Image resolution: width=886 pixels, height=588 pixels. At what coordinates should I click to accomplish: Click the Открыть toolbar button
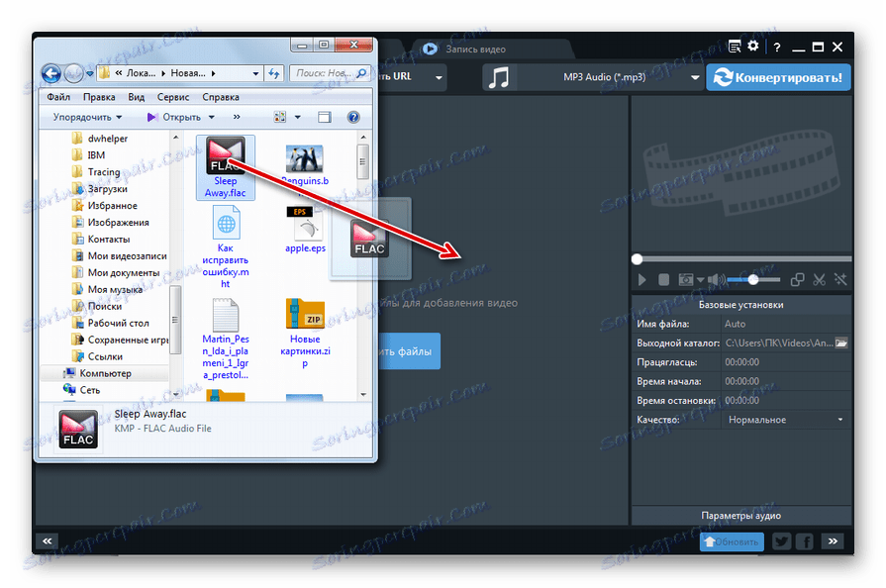tap(174, 117)
